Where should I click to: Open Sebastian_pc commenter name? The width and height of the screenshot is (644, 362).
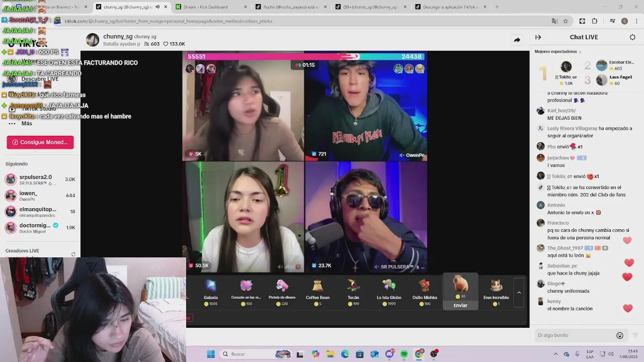(562, 265)
